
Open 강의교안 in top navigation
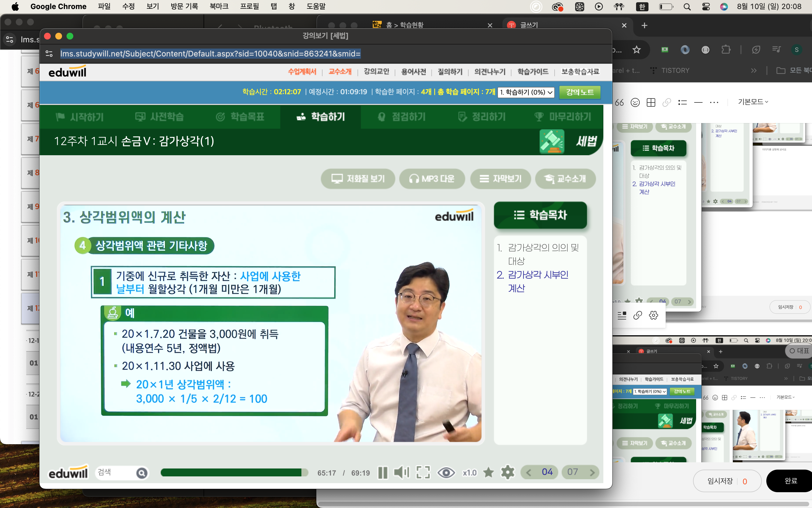(376, 72)
